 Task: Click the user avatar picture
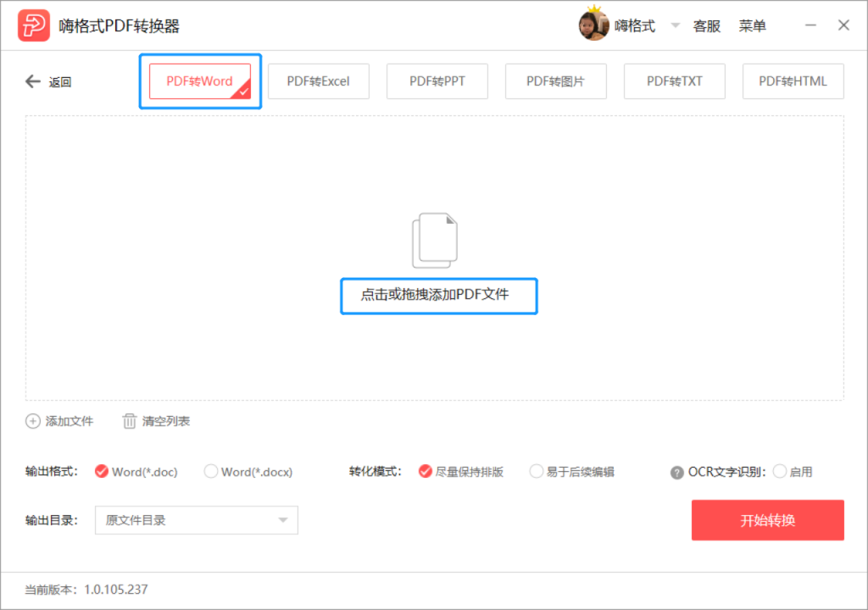pos(593,25)
